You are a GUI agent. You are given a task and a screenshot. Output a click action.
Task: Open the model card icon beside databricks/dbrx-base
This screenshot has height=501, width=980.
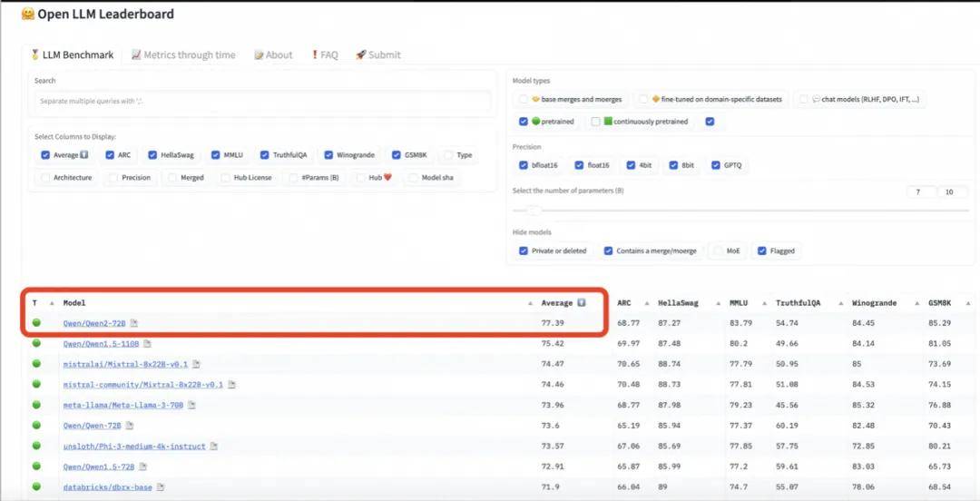click(x=161, y=487)
